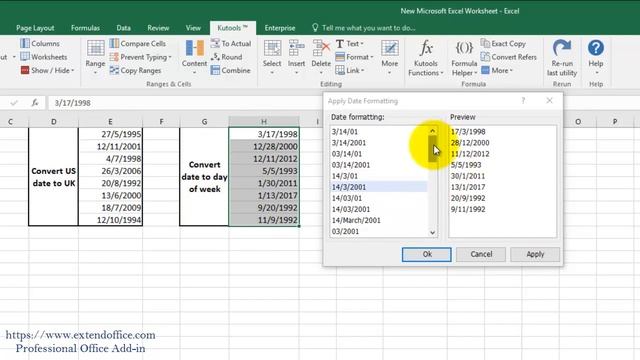
Task: Expand the Link tools dropdown
Action: coord(350,70)
